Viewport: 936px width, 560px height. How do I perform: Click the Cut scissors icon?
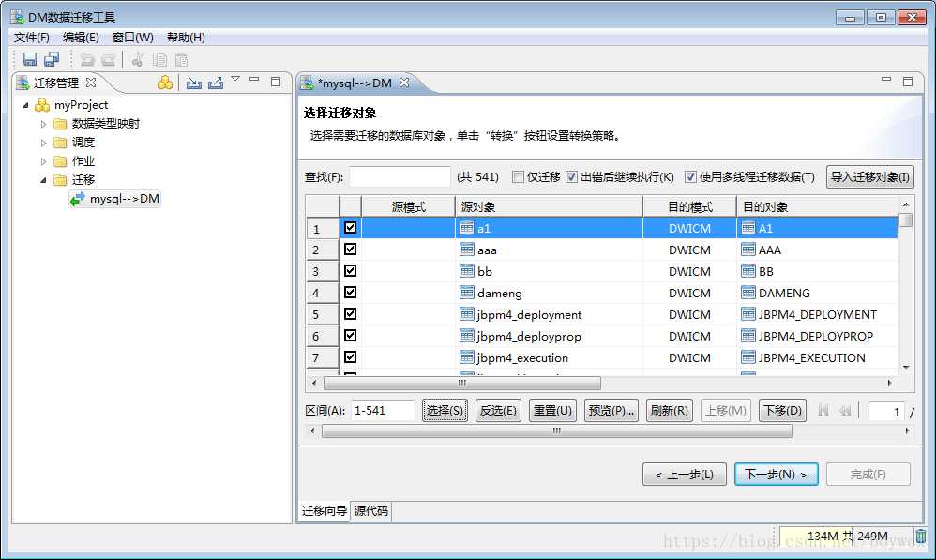[x=137, y=59]
